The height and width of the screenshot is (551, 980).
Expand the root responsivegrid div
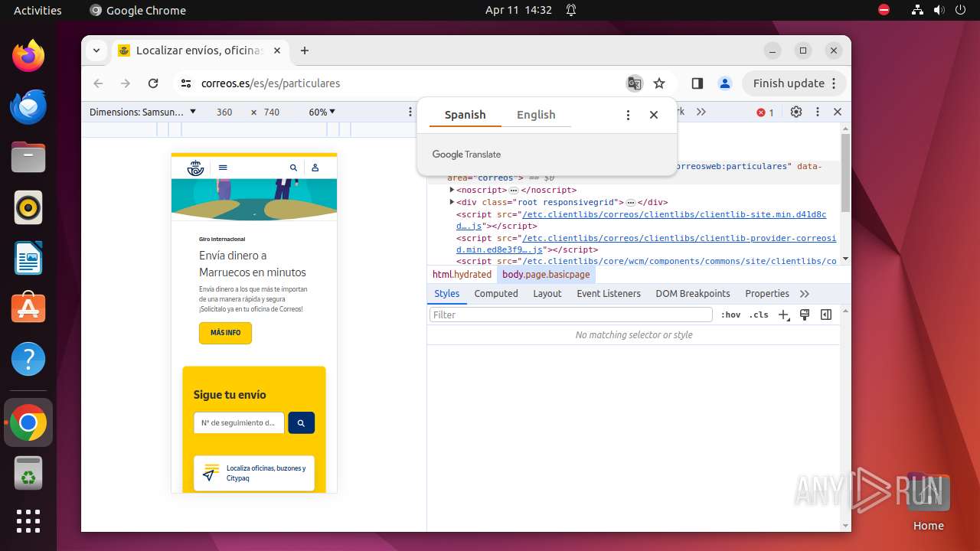coord(452,202)
